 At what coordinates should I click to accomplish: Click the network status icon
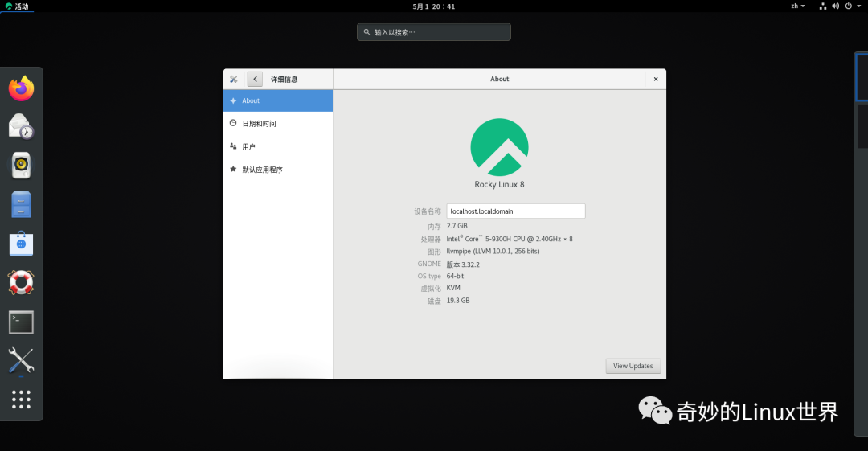(823, 6)
